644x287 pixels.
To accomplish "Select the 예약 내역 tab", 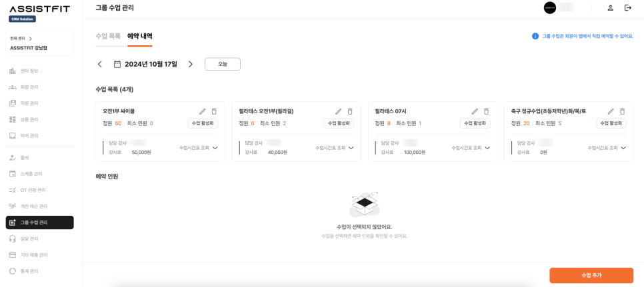I will 139,36.
